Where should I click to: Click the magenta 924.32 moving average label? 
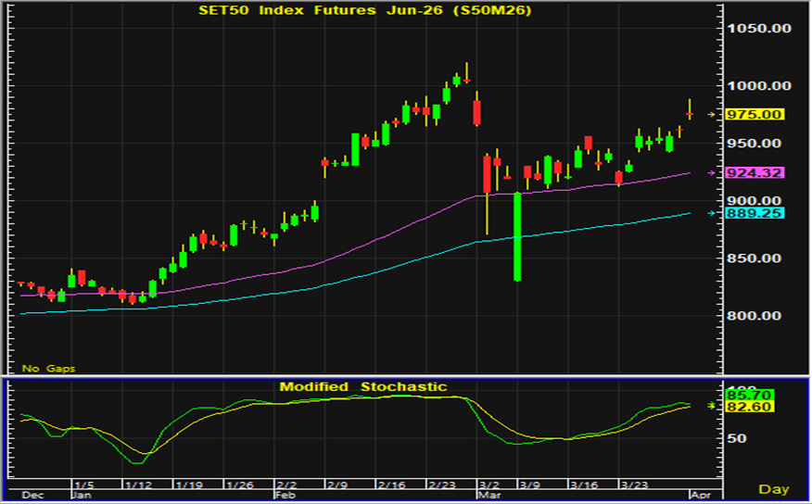(757, 173)
